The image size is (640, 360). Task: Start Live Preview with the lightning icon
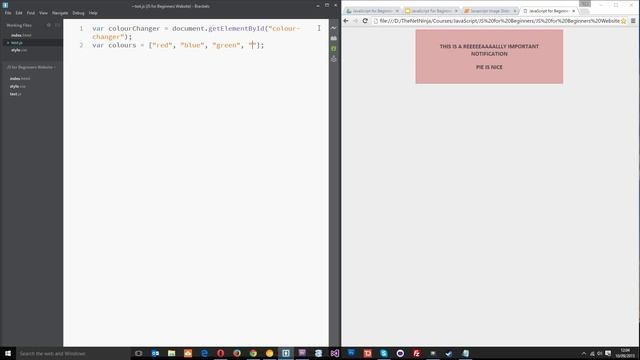(334, 28)
